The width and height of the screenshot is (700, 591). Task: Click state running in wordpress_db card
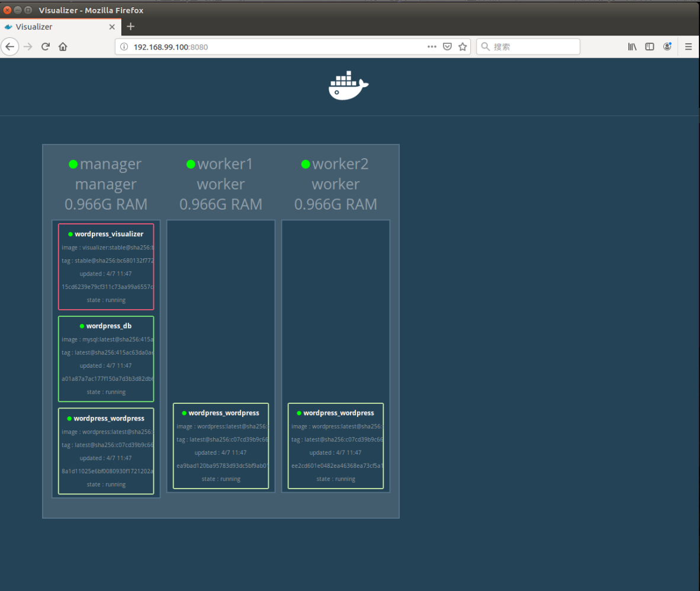[x=106, y=392]
